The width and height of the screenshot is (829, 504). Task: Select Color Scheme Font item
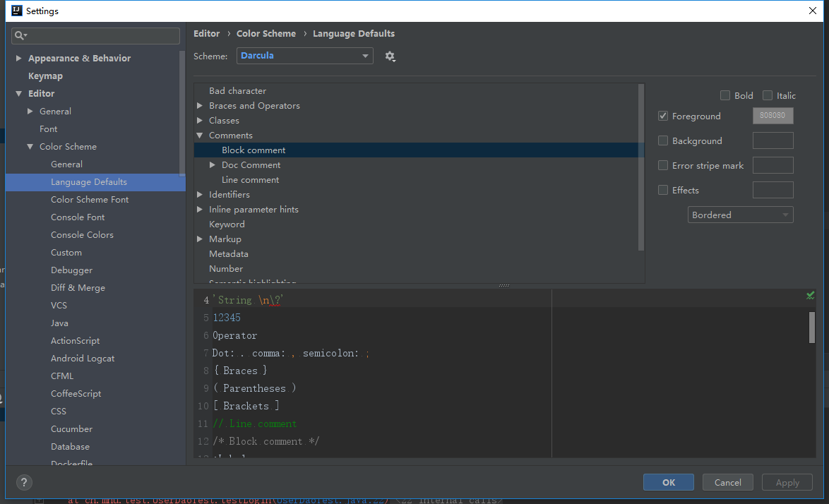click(90, 200)
